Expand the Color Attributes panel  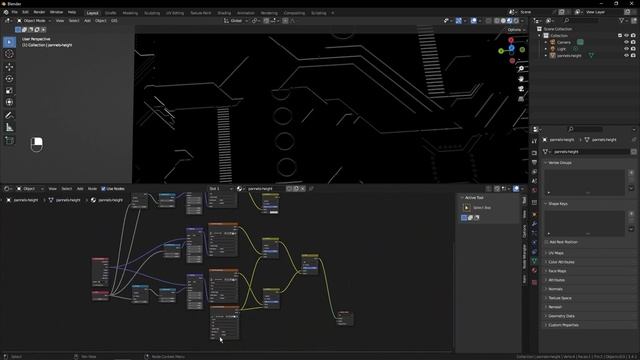[x=561, y=262]
